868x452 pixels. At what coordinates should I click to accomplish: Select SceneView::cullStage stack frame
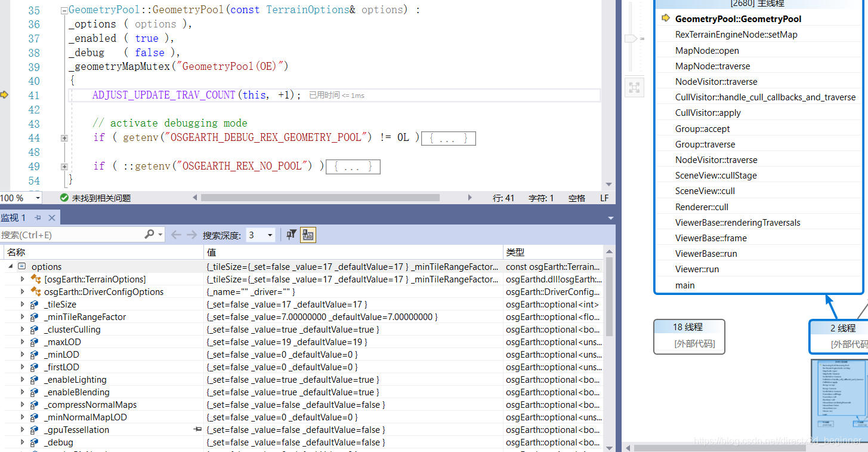coord(716,176)
